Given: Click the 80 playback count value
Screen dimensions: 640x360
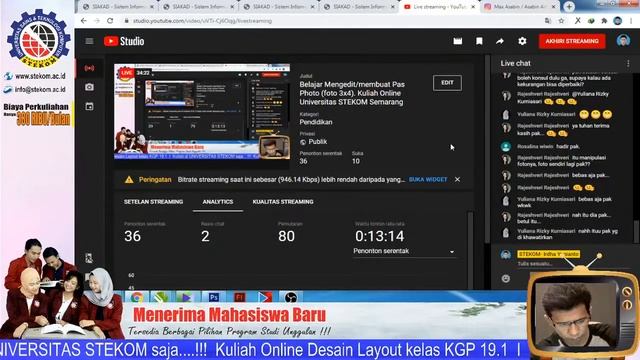Looking at the screenshot, I should point(286,236).
